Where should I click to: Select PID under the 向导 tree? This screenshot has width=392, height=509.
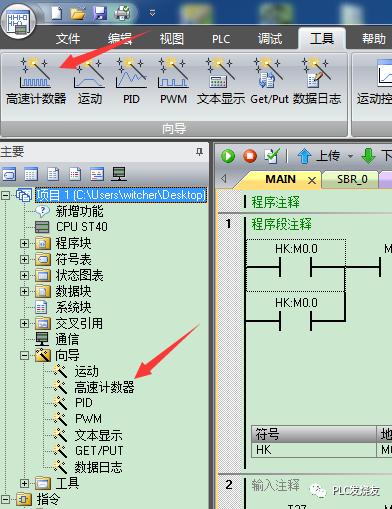click(84, 403)
